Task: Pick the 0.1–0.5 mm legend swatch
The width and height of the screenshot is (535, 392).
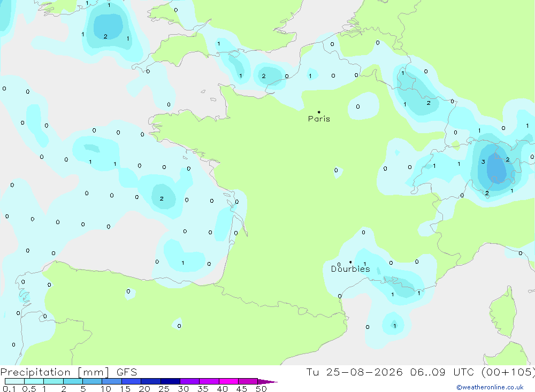Action: (14, 381)
